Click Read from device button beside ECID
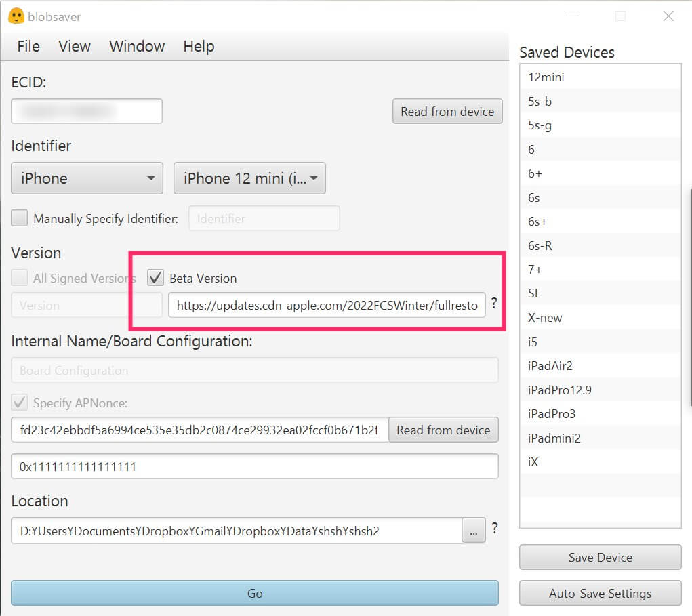The image size is (692, 616). click(447, 112)
